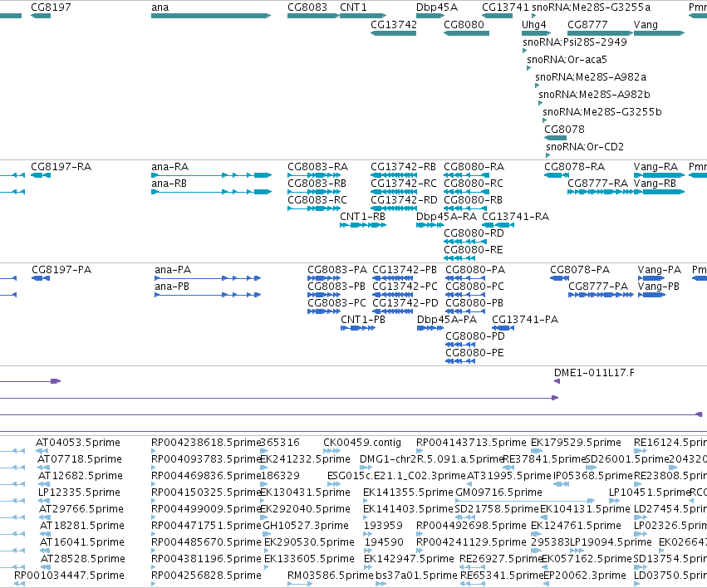The height and width of the screenshot is (588, 707).
Task: Open the snoRNA:Me28S-A982a label
Action: click(591, 77)
